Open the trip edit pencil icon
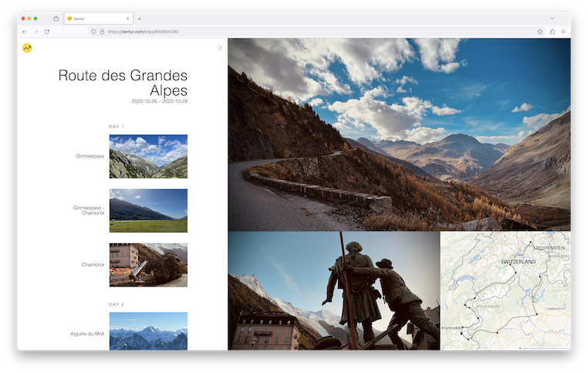588x373 pixels. pos(220,48)
